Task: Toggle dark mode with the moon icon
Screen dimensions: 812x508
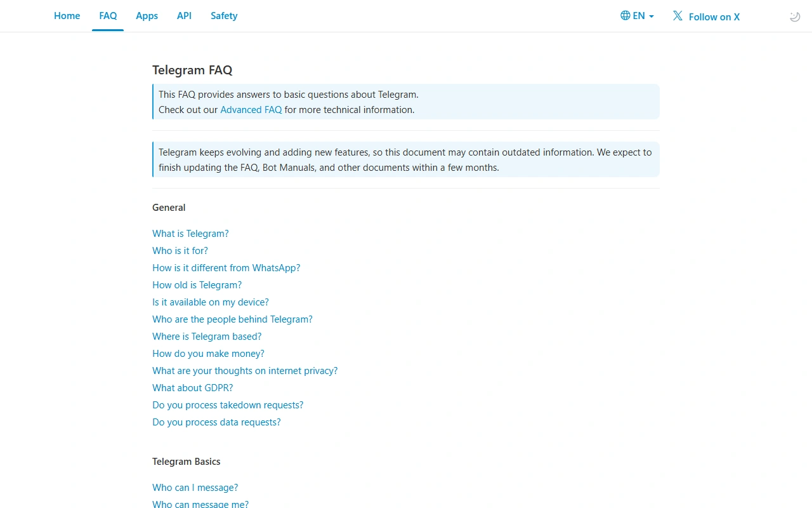Action: 794,17
